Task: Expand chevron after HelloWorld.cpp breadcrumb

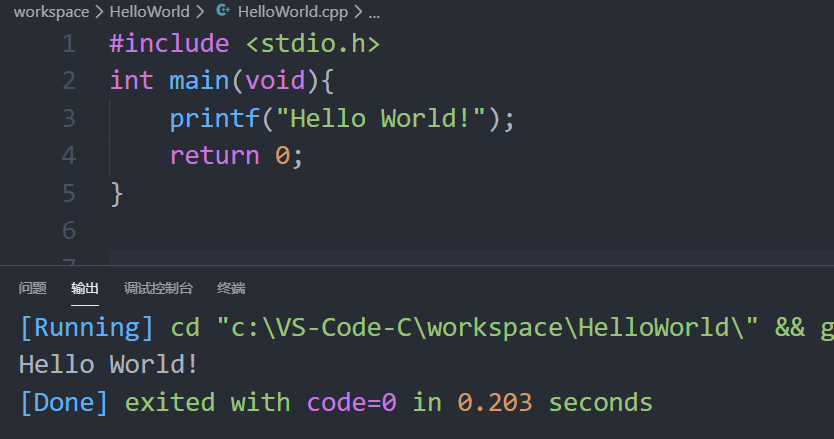Action: pyautogui.click(x=358, y=12)
